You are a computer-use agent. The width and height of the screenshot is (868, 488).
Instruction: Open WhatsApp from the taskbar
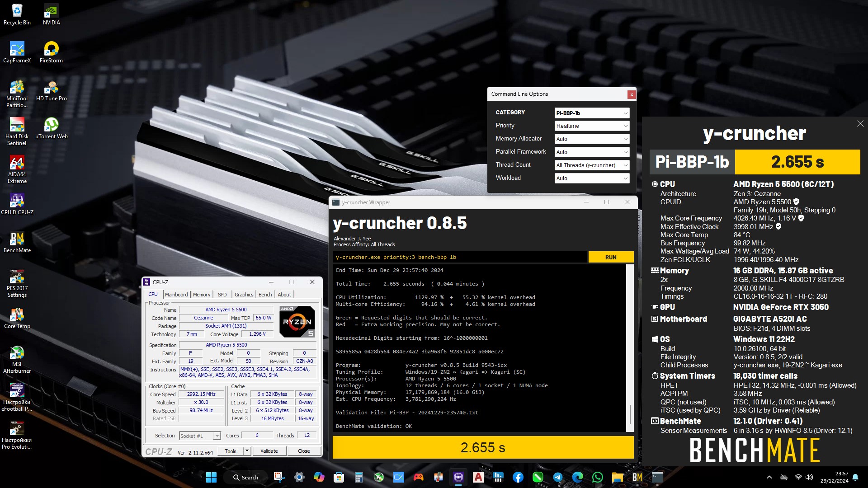click(x=597, y=477)
